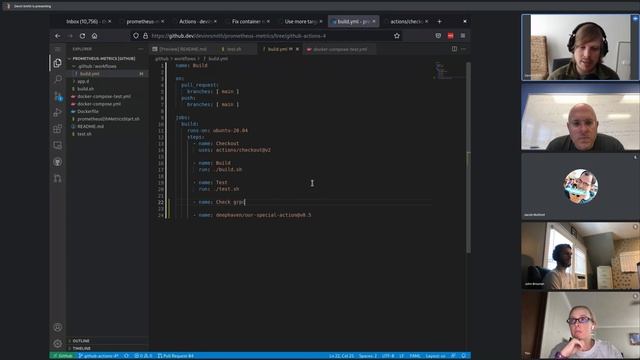The height and width of the screenshot is (360, 640).
Task: Open the browser application menu
Action: (463, 36)
